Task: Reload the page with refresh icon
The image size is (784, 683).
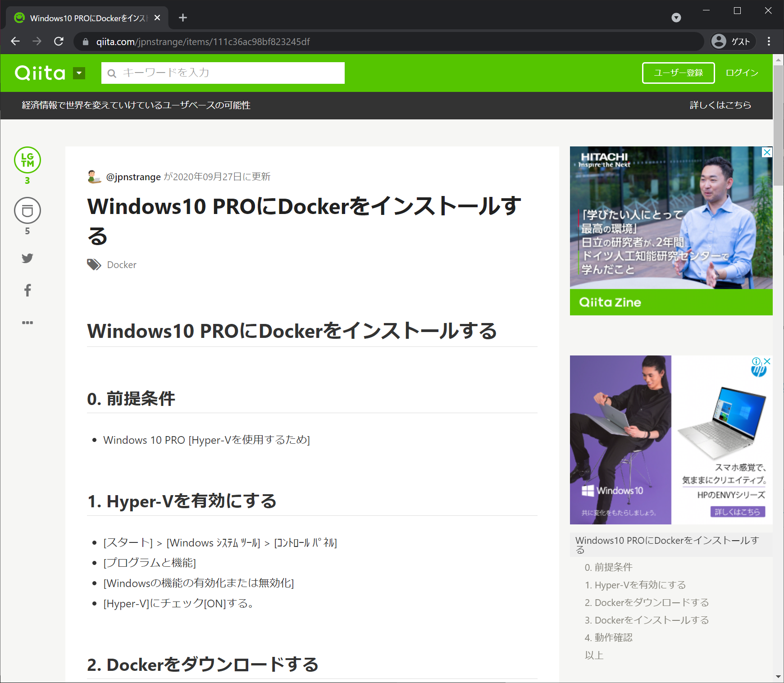Action: tap(59, 41)
